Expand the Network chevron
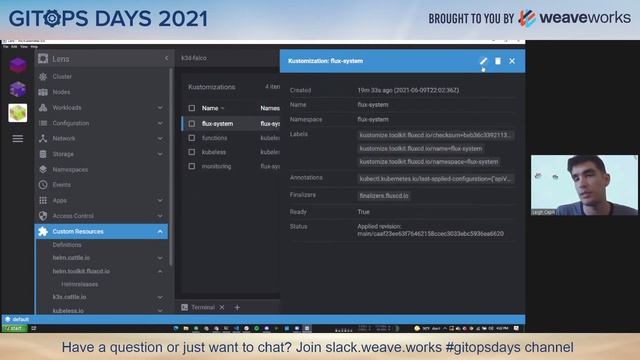Viewport: 640px width, 360px height. click(x=160, y=138)
